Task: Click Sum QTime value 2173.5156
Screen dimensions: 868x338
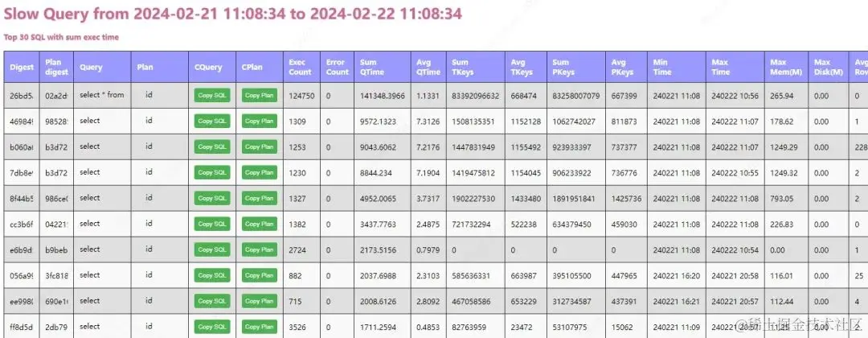Action: tap(378, 250)
